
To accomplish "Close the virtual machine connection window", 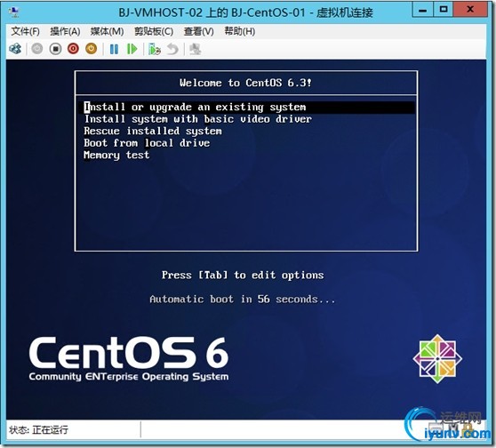I will 470,10.
